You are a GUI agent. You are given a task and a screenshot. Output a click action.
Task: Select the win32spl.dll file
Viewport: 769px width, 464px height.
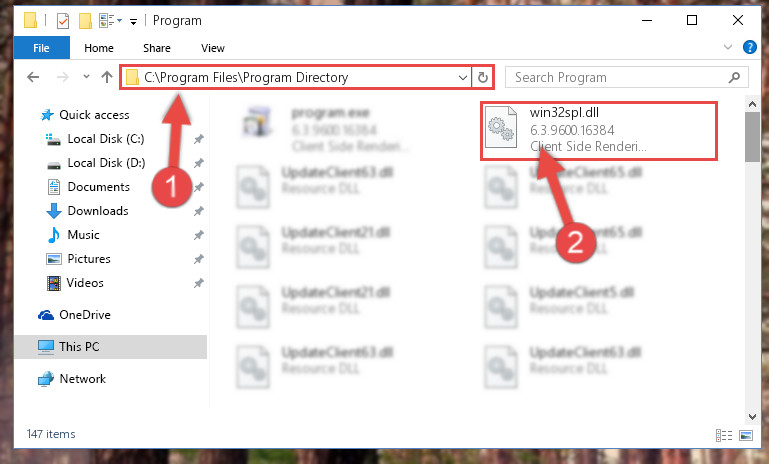click(x=599, y=130)
